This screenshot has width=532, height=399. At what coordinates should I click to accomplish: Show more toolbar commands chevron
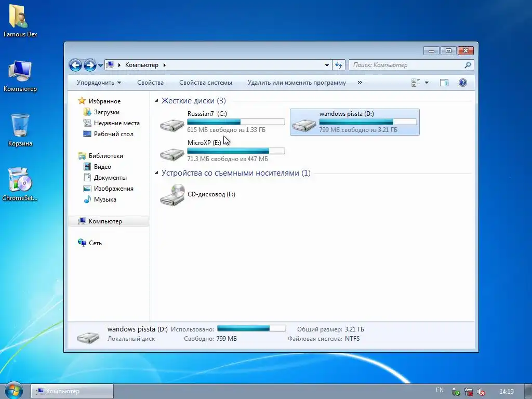click(x=360, y=83)
